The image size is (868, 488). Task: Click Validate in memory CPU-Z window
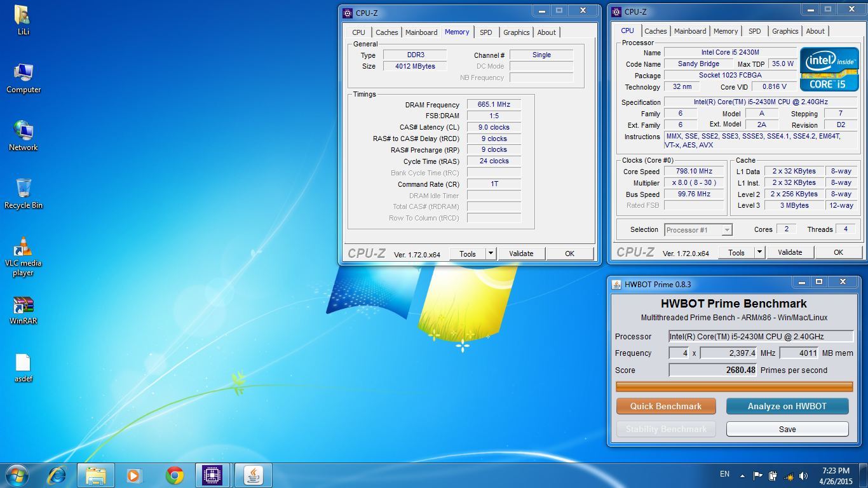coord(521,254)
